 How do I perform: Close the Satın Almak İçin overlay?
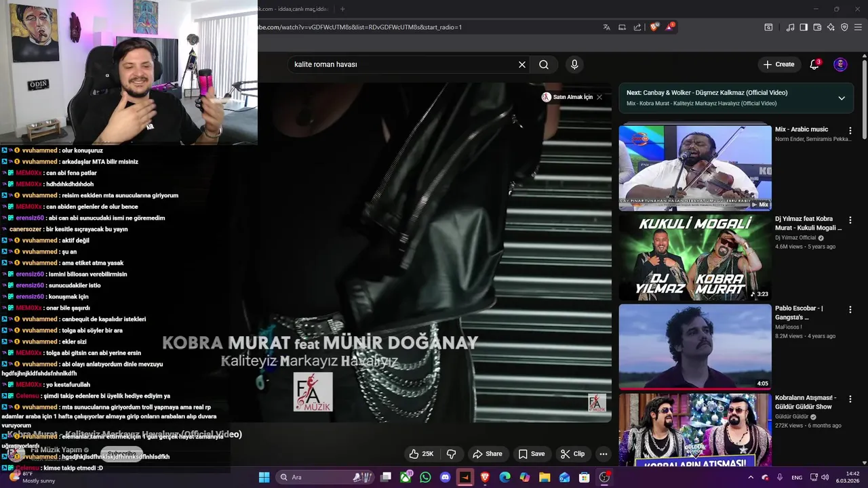[599, 97]
